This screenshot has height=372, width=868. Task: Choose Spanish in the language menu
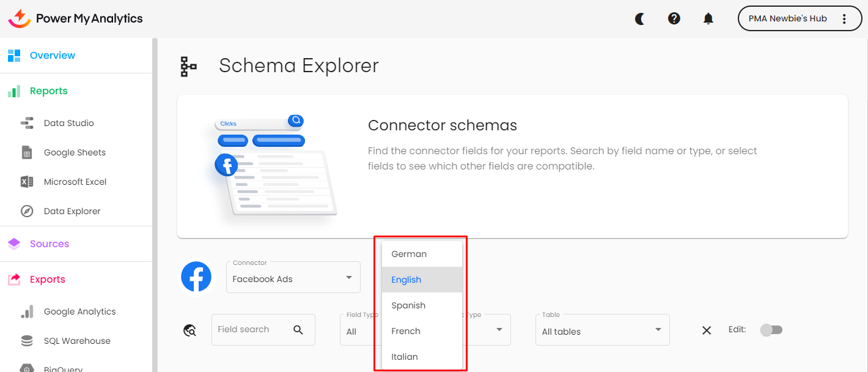click(408, 305)
